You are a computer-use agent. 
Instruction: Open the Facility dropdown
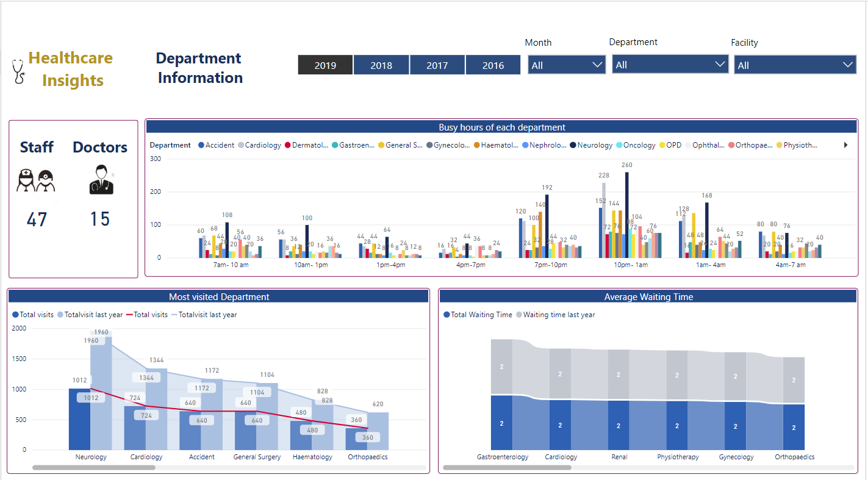click(795, 65)
